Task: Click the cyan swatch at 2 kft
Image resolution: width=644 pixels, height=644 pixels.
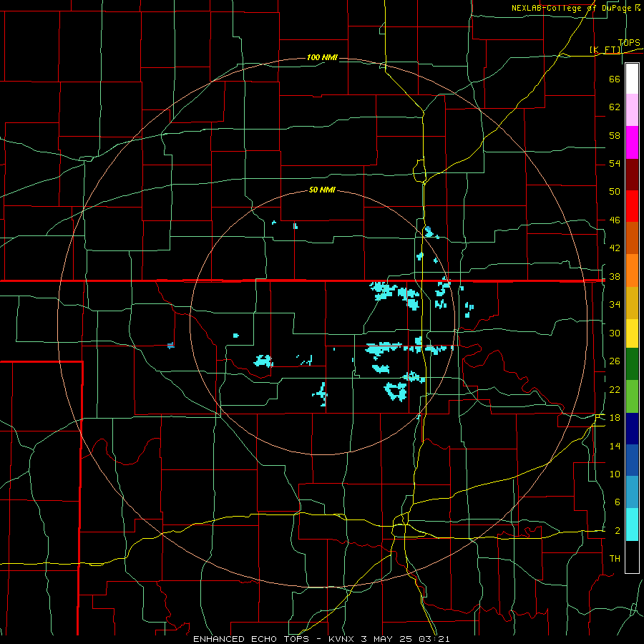Action: (632, 525)
